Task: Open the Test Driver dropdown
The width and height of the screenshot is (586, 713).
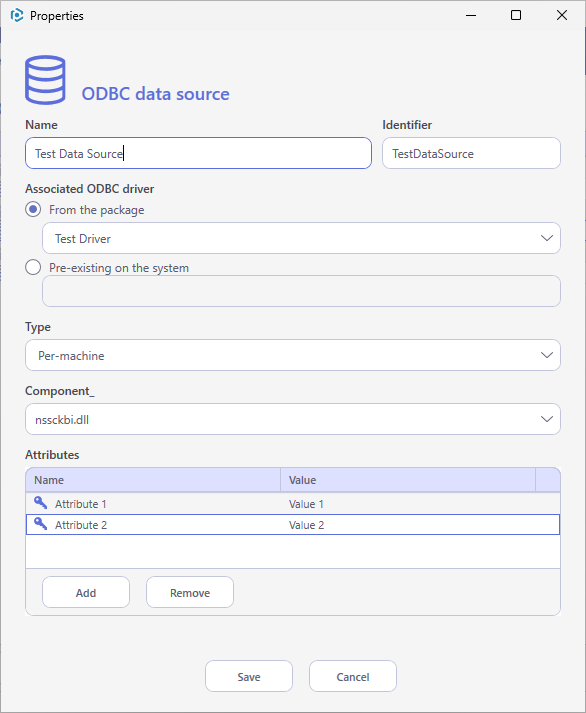Action: 301,238
